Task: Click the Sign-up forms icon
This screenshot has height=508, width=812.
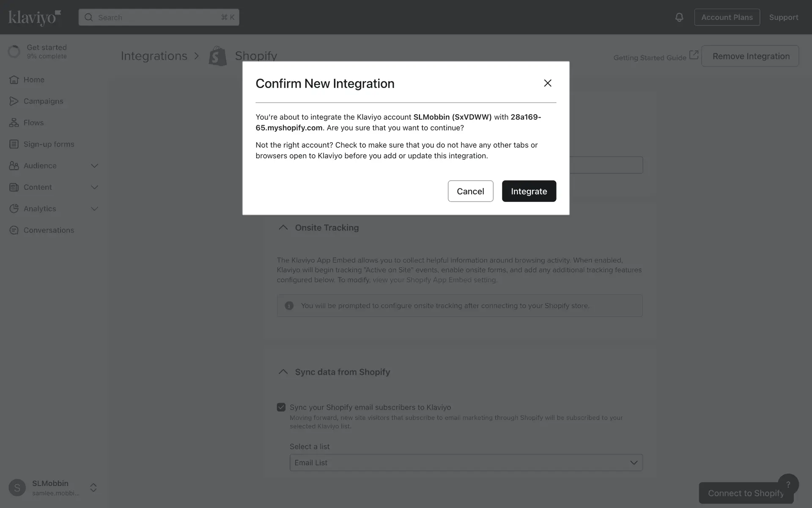Action: click(x=14, y=144)
